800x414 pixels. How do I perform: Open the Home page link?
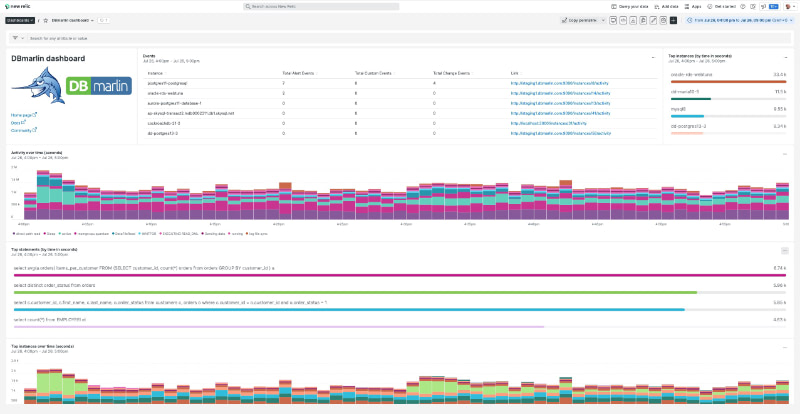click(x=23, y=115)
